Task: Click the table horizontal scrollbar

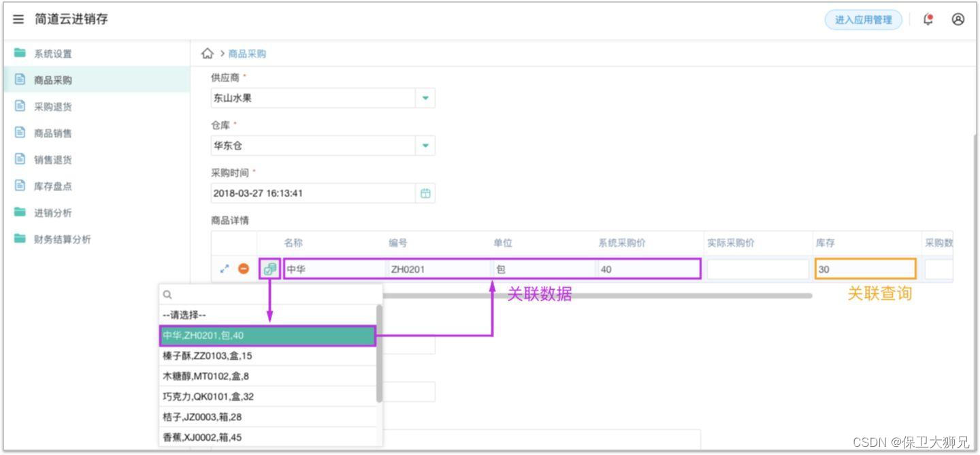Action: [598, 296]
